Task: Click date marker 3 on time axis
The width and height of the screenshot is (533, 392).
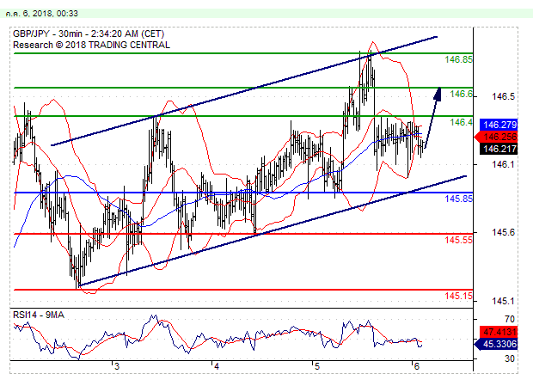Action: (x=116, y=366)
